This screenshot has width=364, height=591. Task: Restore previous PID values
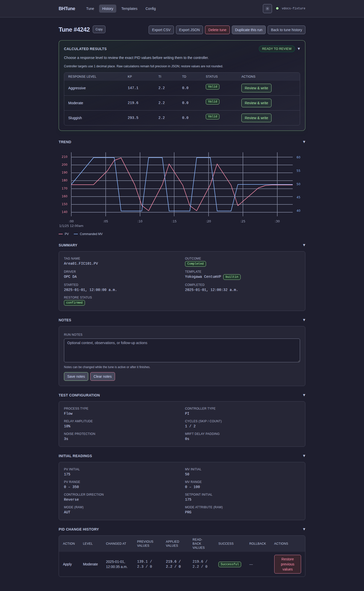(288, 564)
